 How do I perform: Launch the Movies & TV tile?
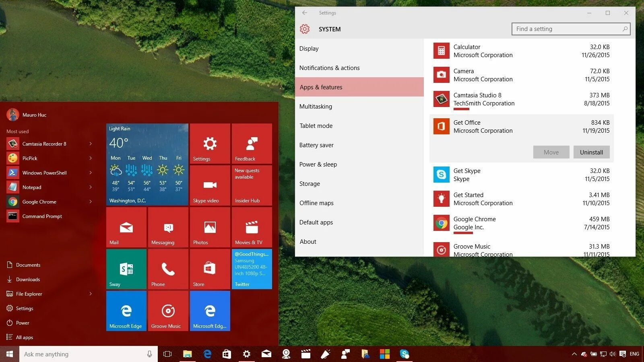252,227
